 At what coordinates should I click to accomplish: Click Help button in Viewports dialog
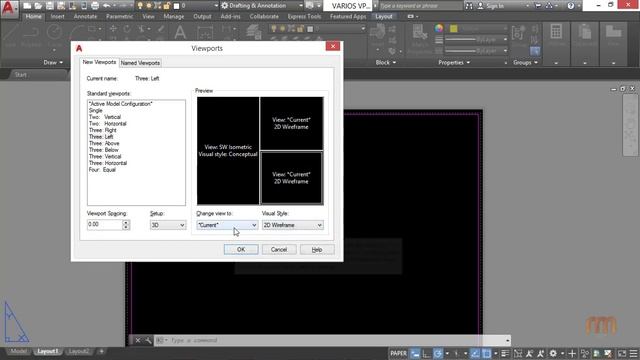point(317,249)
